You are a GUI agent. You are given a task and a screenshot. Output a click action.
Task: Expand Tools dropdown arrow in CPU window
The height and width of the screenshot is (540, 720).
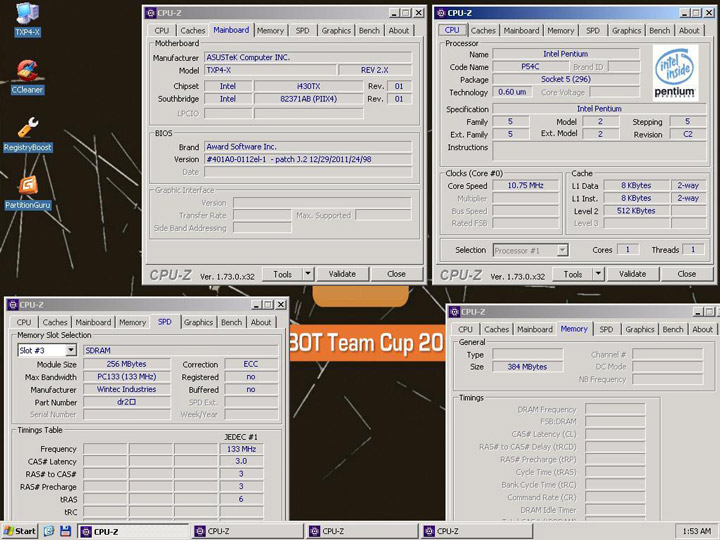click(598, 274)
